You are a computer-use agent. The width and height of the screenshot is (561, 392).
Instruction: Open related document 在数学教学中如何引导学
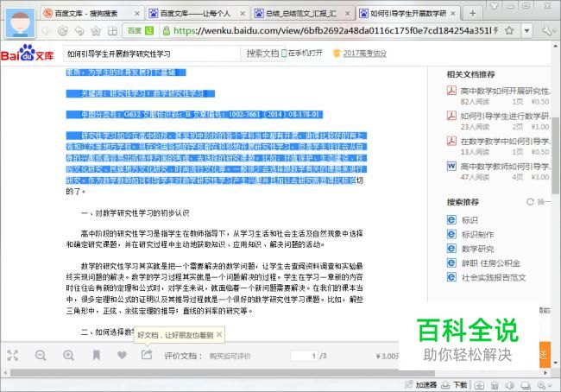click(x=505, y=141)
